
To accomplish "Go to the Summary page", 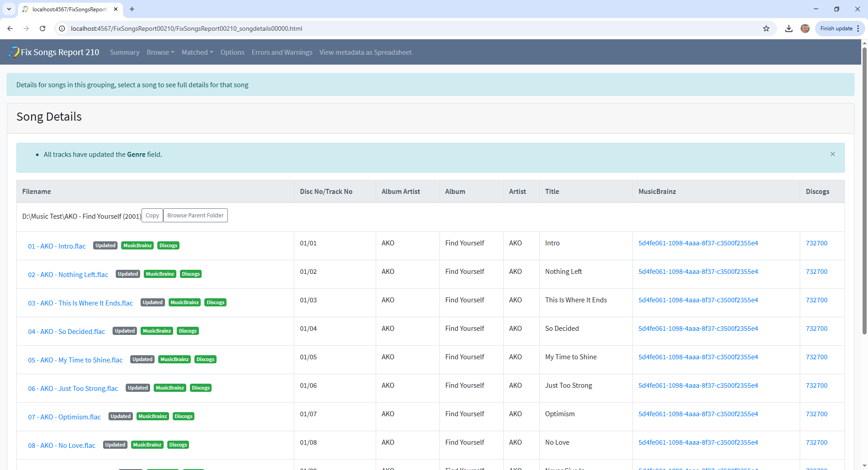I will (x=124, y=52).
